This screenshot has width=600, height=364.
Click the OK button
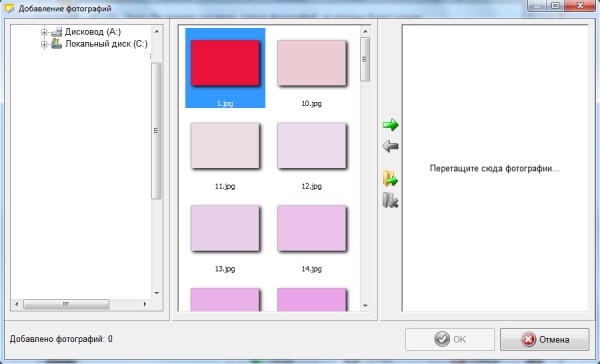pos(450,339)
